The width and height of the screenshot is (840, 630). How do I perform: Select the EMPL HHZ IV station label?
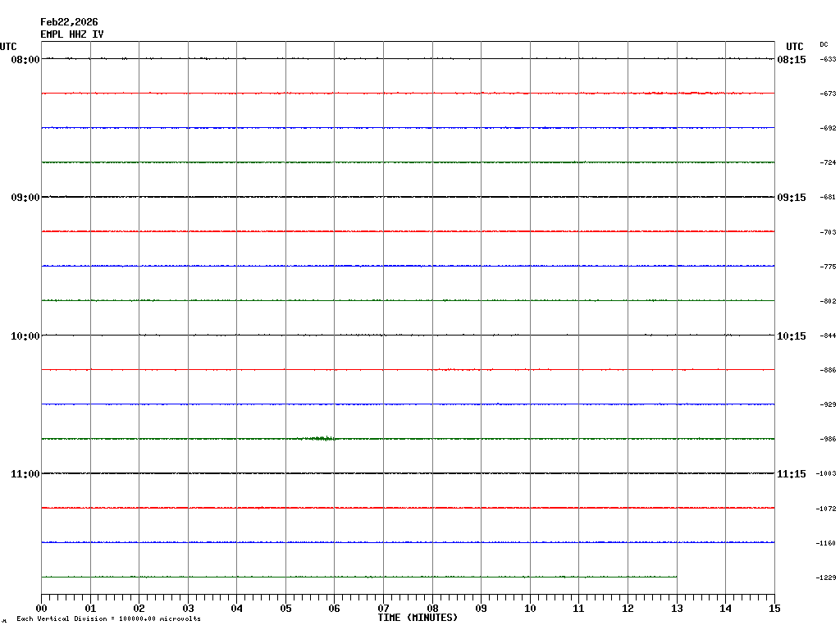click(x=72, y=34)
